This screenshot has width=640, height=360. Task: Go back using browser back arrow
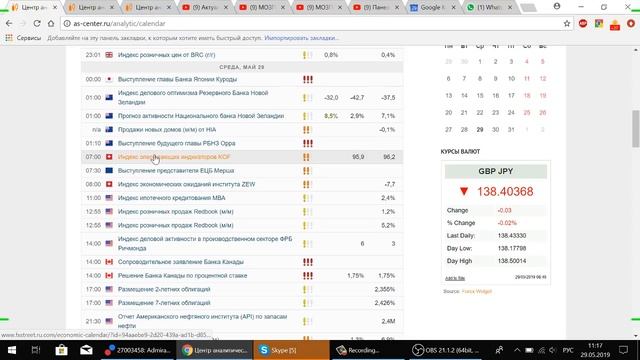pos(9,24)
